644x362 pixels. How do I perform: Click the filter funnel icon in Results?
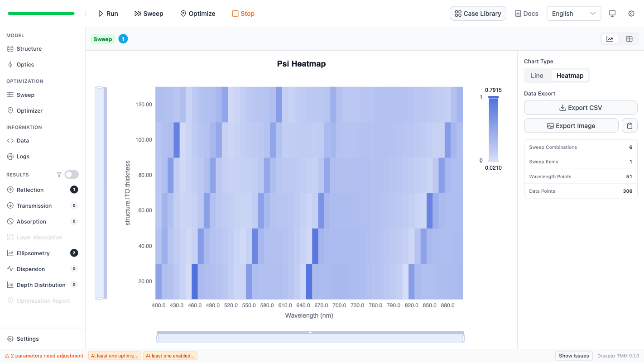[x=59, y=175]
